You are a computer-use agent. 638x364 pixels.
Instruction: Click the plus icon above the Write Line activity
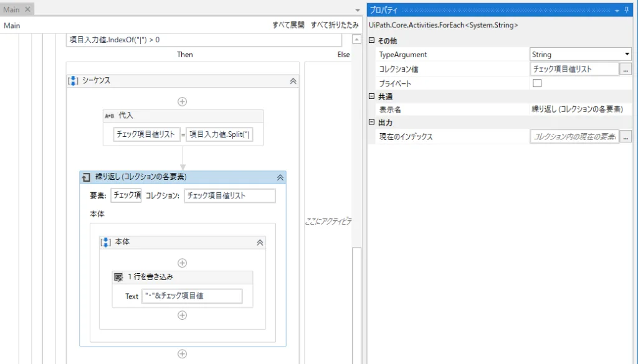tap(182, 262)
